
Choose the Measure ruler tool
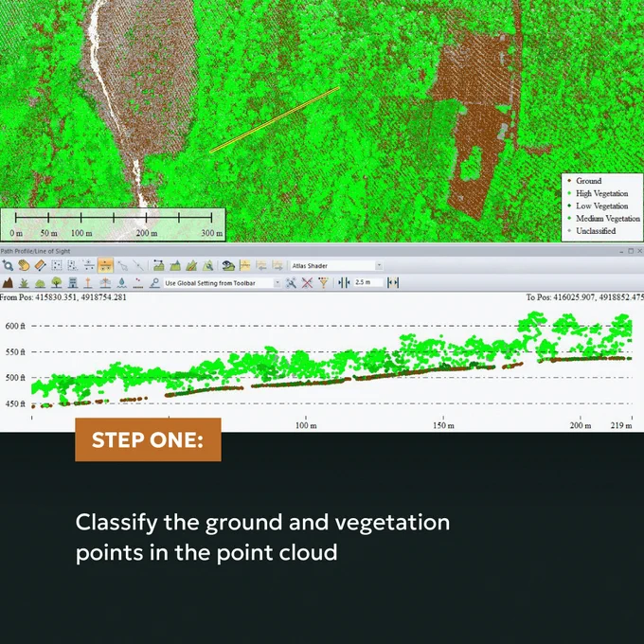pos(40,266)
